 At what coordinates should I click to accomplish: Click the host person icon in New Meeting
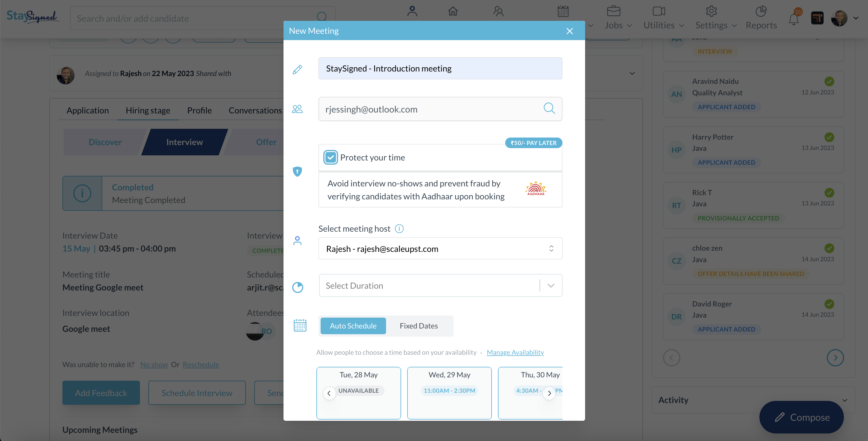pyautogui.click(x=297, y=240)
